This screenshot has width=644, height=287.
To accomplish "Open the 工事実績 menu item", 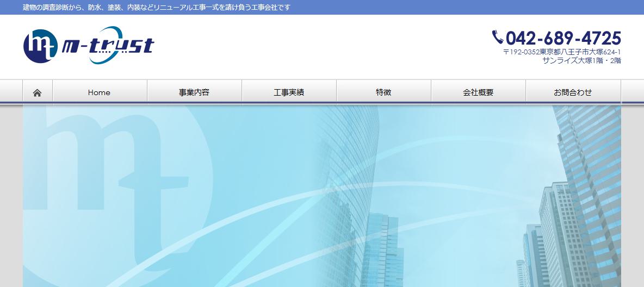I will [289, 92].
